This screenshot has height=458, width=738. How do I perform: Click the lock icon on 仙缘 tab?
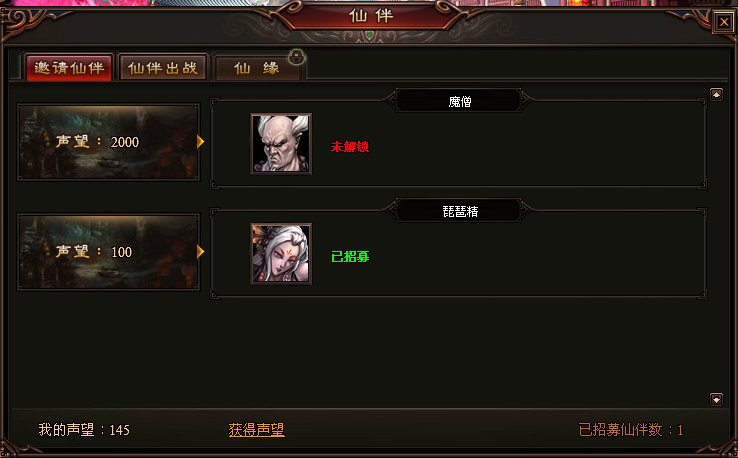click(x=297, y=57)
